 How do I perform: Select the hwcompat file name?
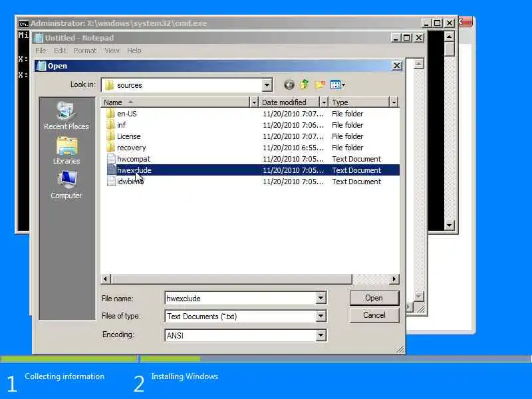134,159
